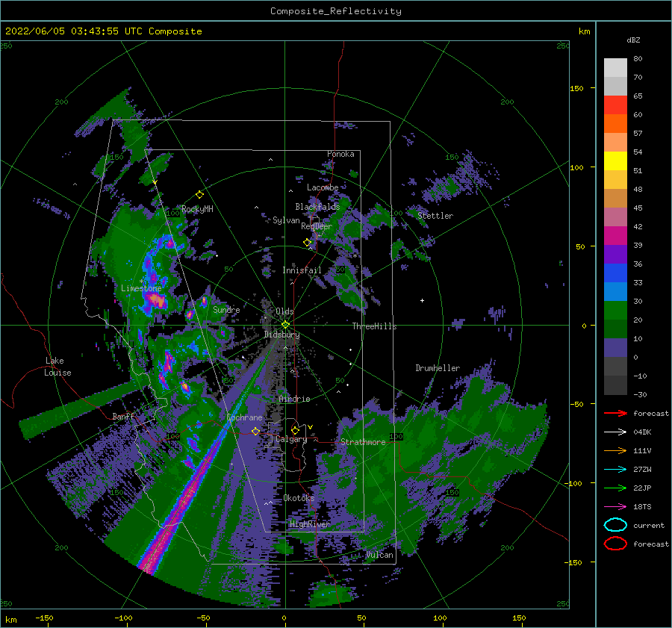Select the RedDeer city label
This screenshot has height=628, width=672.
pyautogui.click(x=317, y=226)
